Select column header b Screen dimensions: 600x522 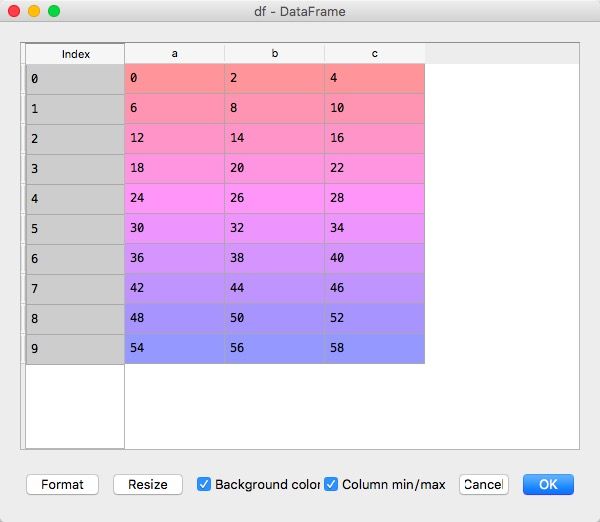275,54
